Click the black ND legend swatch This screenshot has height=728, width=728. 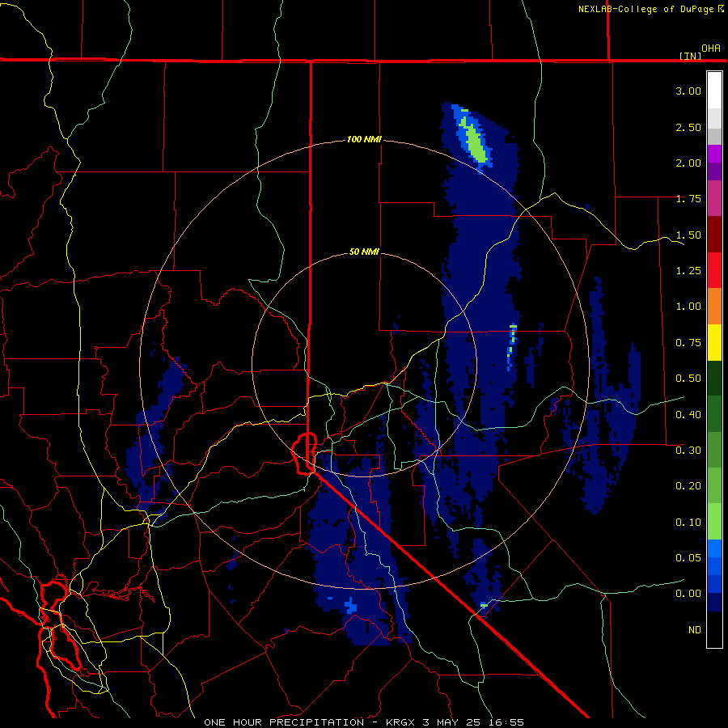click(714, 629)
